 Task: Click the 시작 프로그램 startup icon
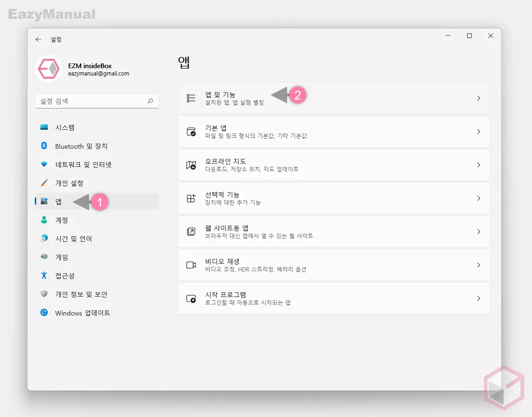point(191,298)
